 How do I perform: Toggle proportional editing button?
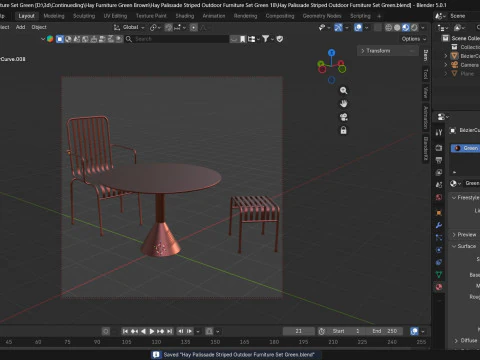194,27
